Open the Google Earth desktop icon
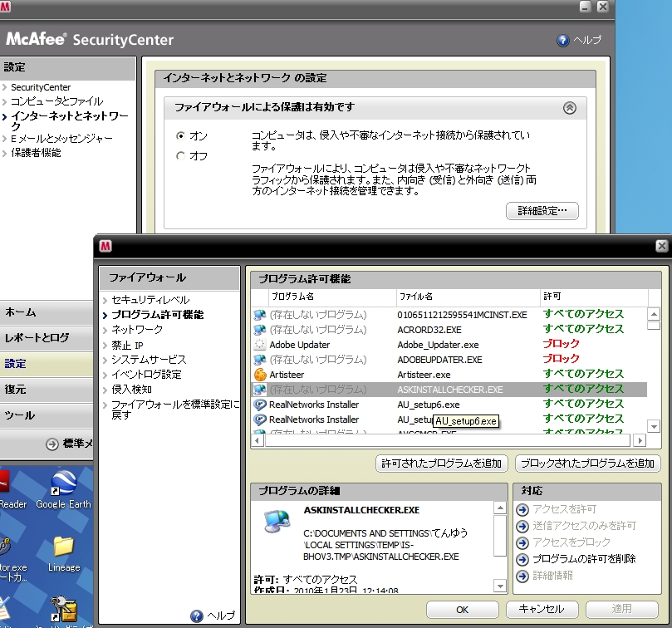The image size is (672, 628). (63, 489)
